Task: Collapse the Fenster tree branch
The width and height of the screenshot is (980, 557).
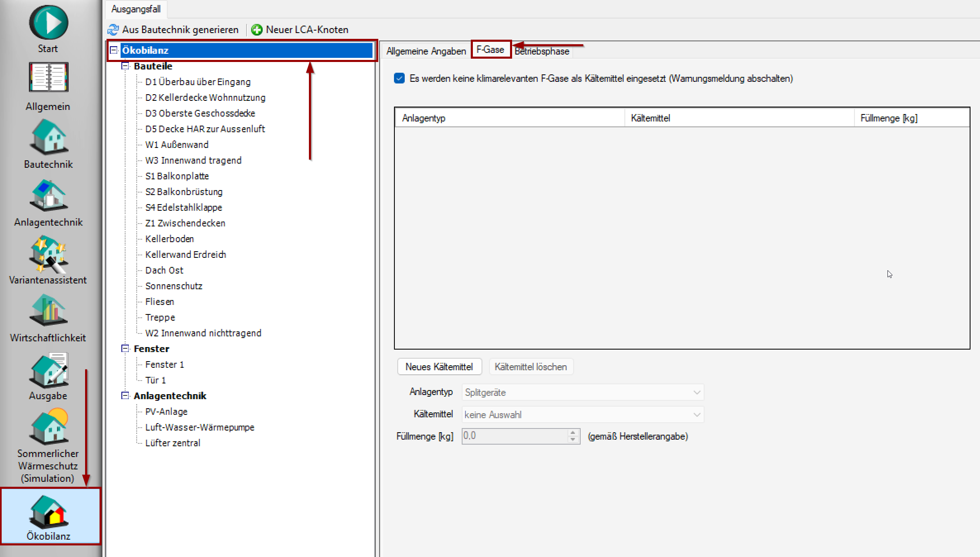Action: point(125,349)
